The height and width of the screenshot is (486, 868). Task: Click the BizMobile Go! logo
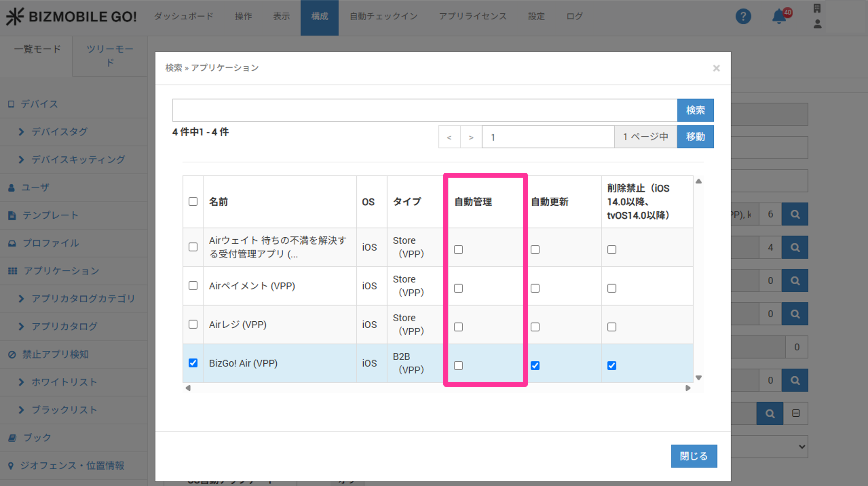click(71, 16)
